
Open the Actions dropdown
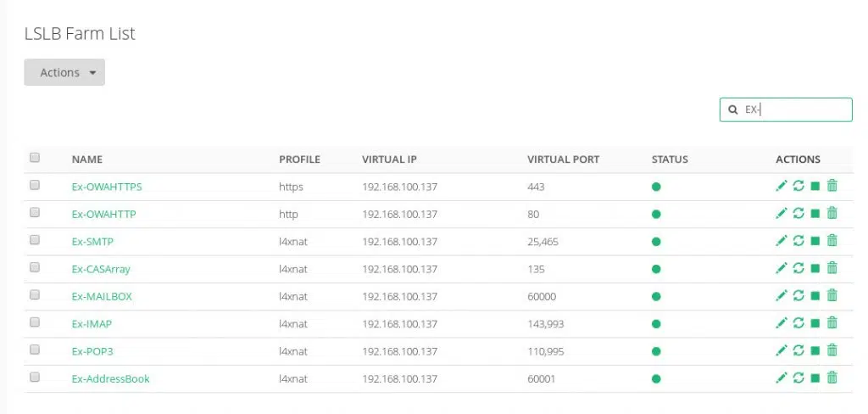tap(64, 73)
